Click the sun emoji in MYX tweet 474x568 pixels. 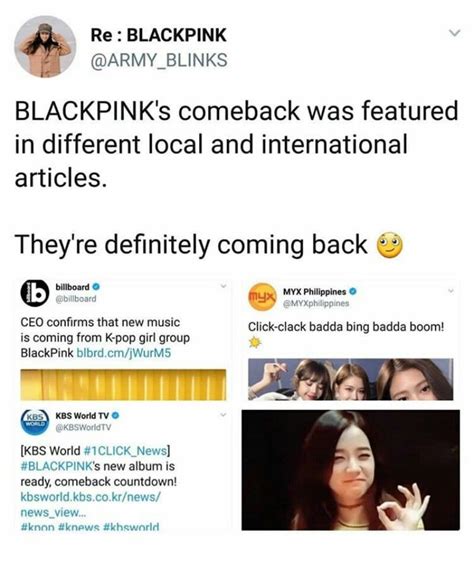tap(255, 342)
